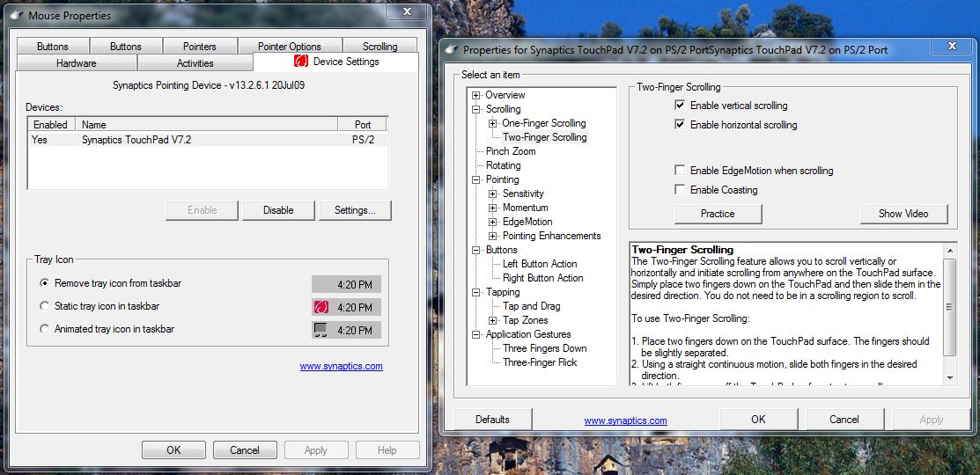
Task: Click the help text scrollbar down arrow
Action: (950, 377)
